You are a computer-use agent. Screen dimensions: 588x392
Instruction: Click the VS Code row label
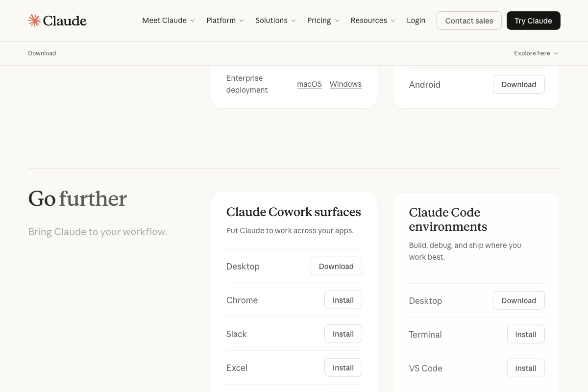[426, 368]
